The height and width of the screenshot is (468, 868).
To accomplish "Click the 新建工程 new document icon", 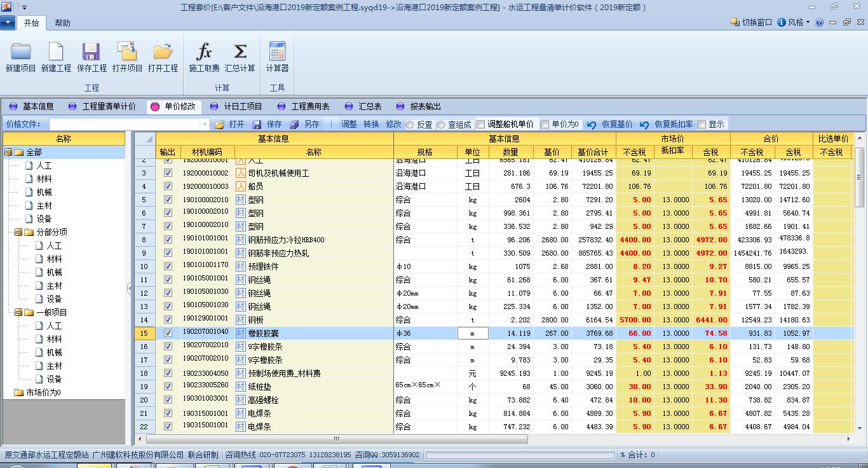I will click(56, 52).
